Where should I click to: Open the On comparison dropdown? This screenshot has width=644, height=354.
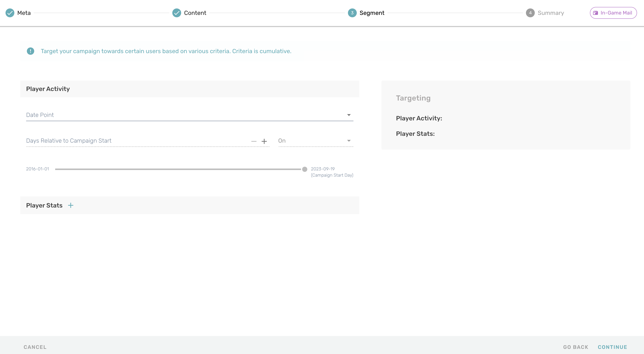(316, 141)
